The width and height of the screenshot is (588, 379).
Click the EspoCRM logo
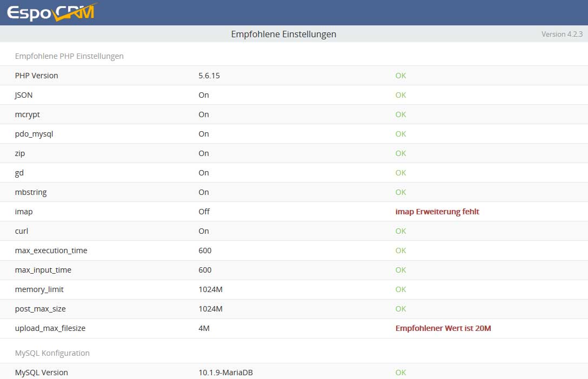click(51, 11)
